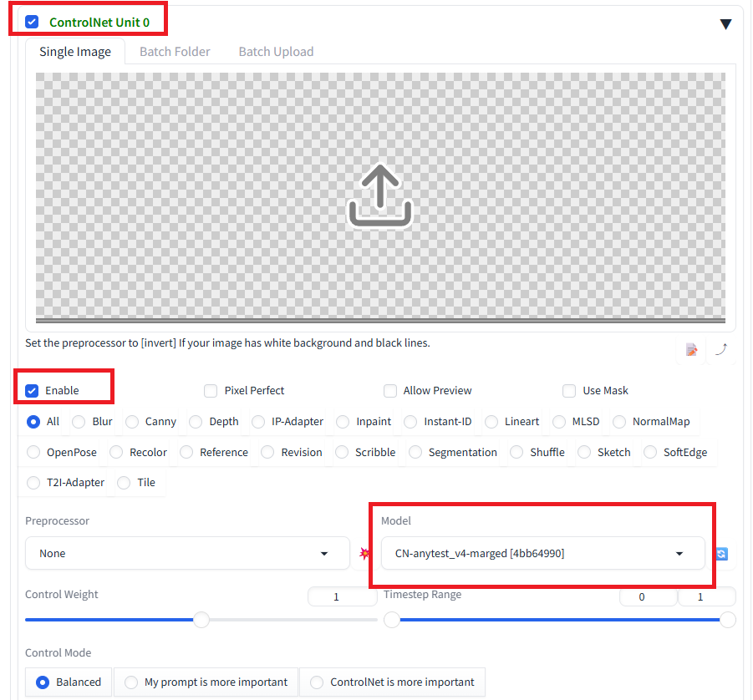The height and width of the screenshot is (700, 753).
Task: Run preprocessor with the explosion icon
Action: 364,554
